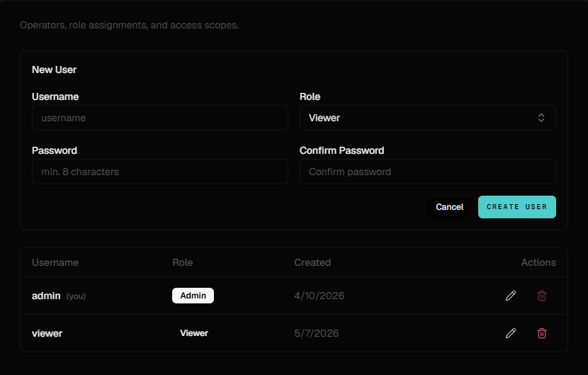Click the Created column header
The image size is (588, 375).
(x=312, y=262)
